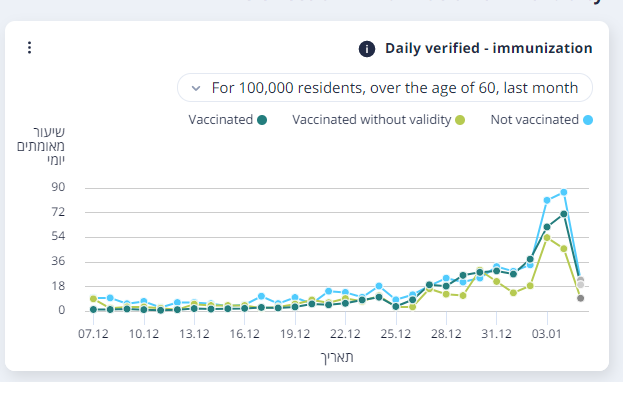Click the 19.12 date axis label
Viewport: 623px width, 409px height.
(x=294, y=333)
